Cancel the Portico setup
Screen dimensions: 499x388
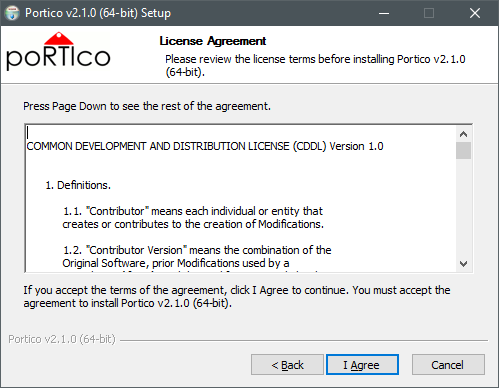(448, 365)
